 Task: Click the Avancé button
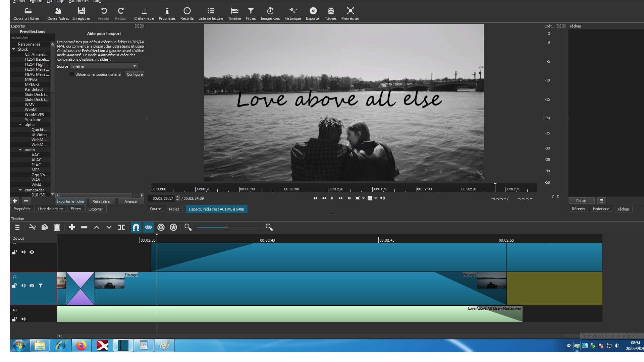(x=130, y=201)
